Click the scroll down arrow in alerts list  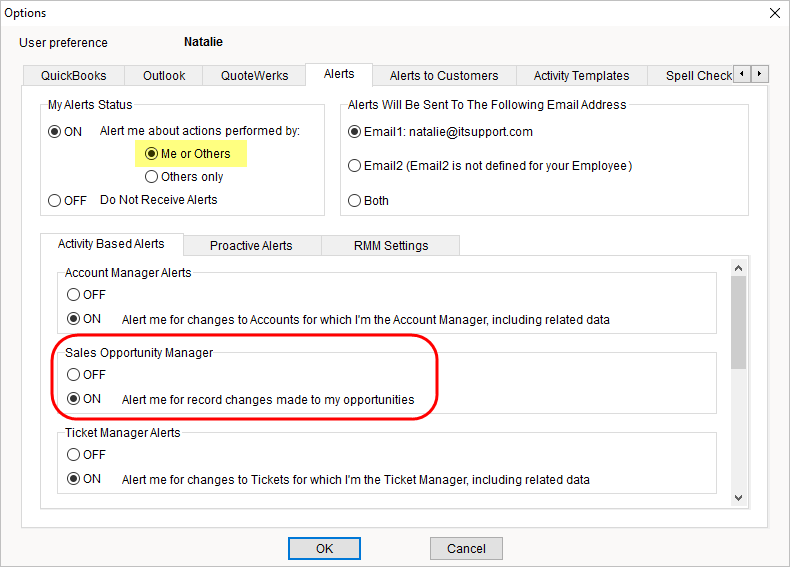(739, 497)
